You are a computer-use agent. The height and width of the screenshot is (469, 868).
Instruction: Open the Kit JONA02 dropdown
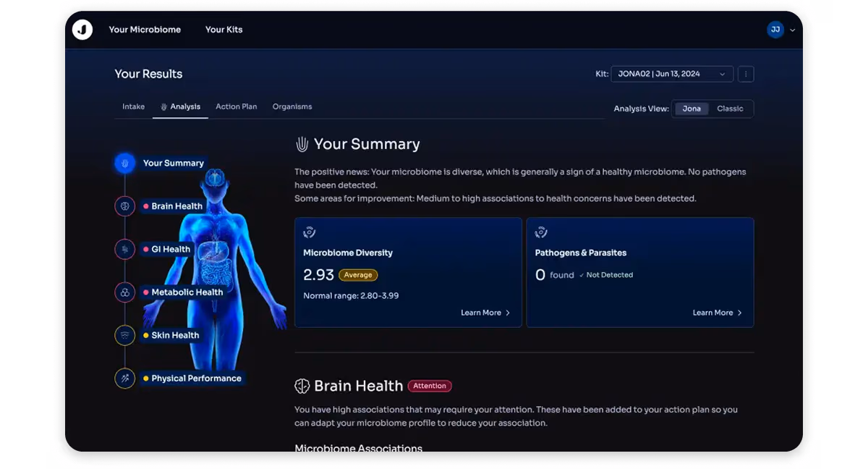(x=672, y=74)
